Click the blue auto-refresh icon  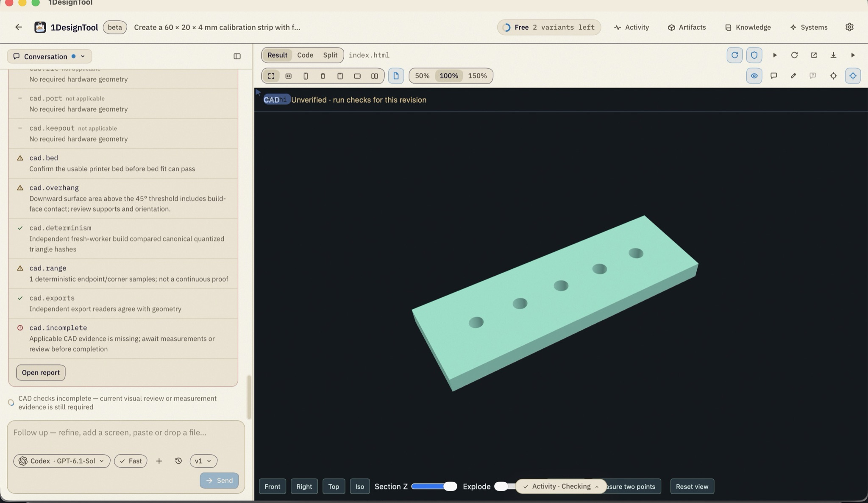734,55
